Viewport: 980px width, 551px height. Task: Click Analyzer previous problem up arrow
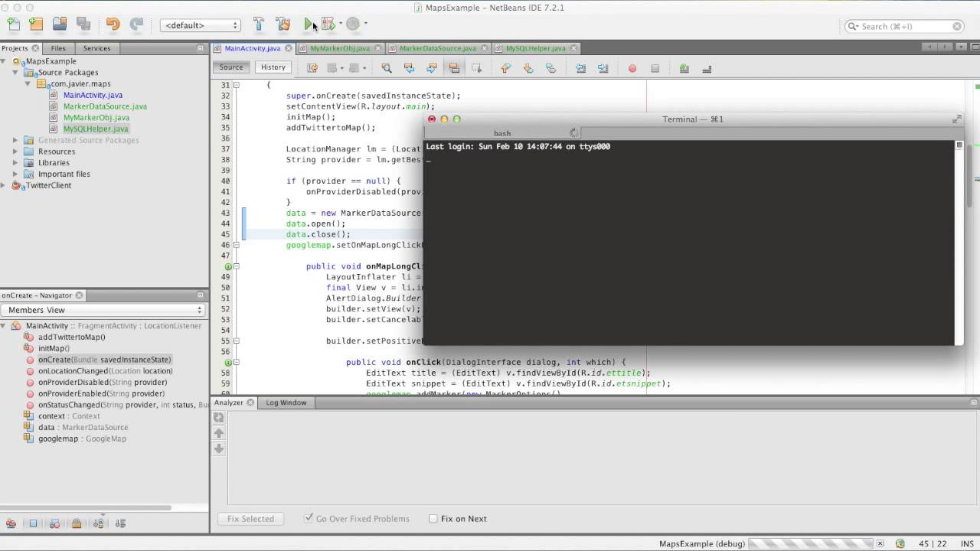pyautogui.click(x=218, y=433)
